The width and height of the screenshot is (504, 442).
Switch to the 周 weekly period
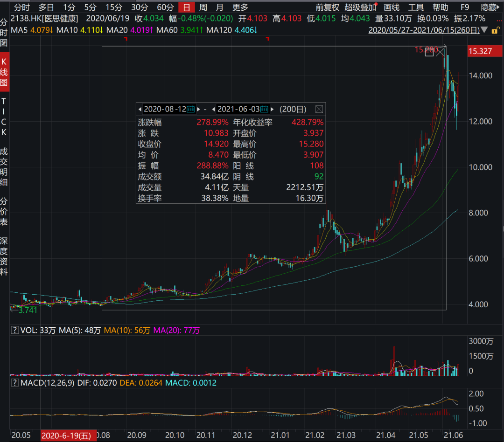[x=203, y=7]
